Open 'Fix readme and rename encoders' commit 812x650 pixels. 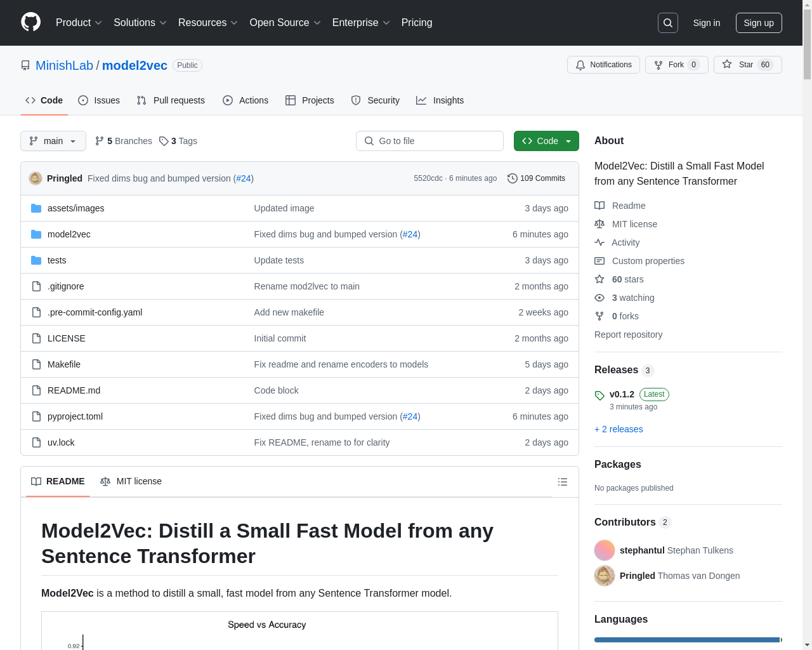click(x=341, y=364)
